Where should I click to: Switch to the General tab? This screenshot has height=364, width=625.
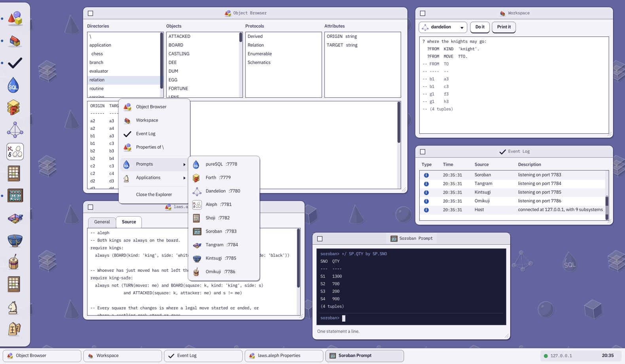tap(102, 222)
